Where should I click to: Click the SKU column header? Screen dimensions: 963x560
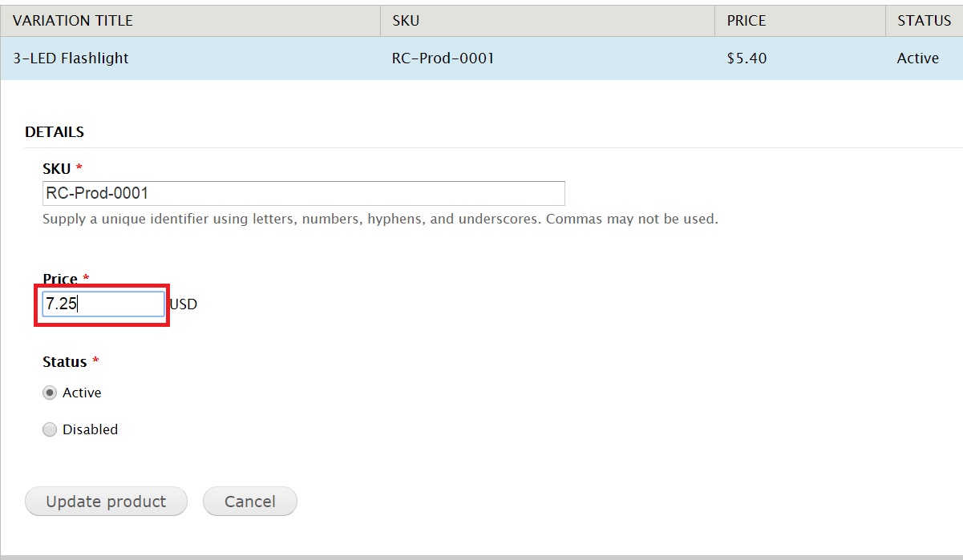click(405, 21)
